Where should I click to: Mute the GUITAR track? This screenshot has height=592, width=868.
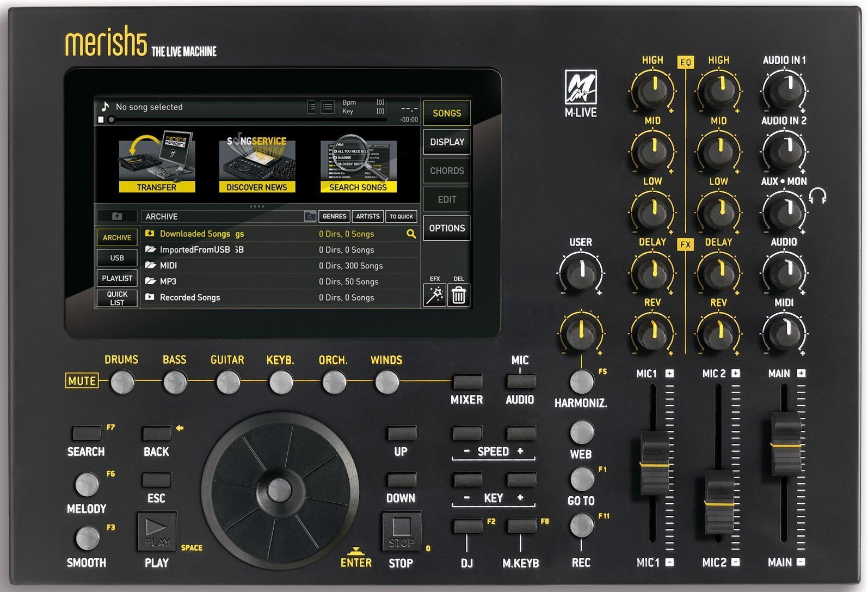pyautogui.click(x=227, y=382)
